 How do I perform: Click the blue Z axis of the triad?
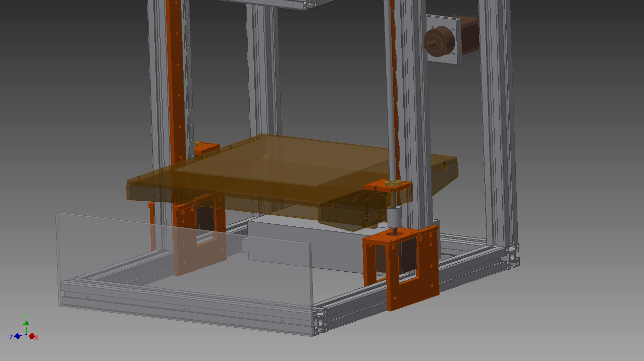(17, 336)
